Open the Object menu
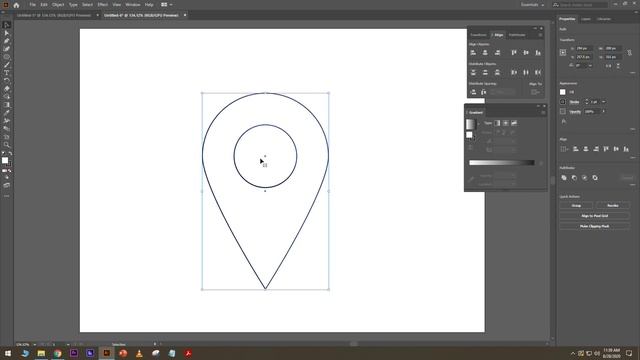The image size is (640, 360). 58,4
